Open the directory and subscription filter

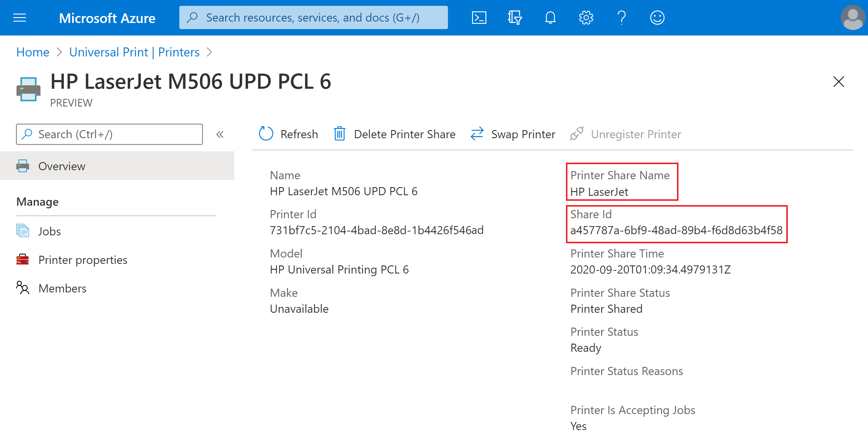[515, 17]
